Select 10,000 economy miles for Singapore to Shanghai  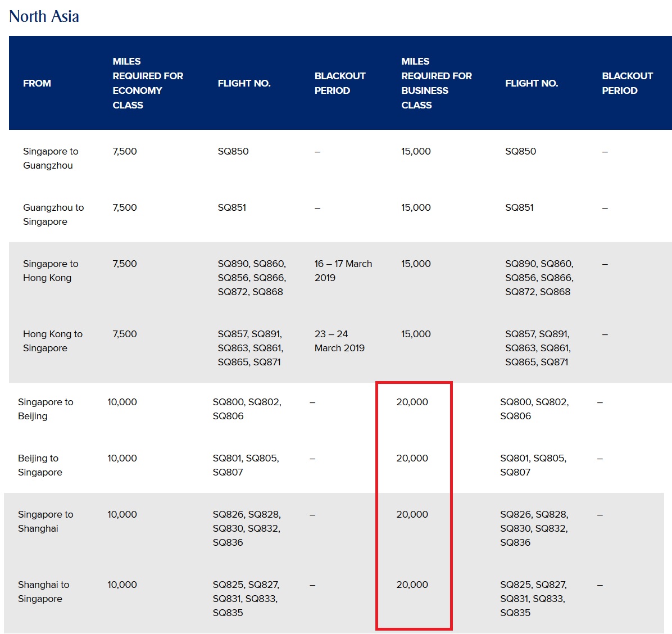122,515
